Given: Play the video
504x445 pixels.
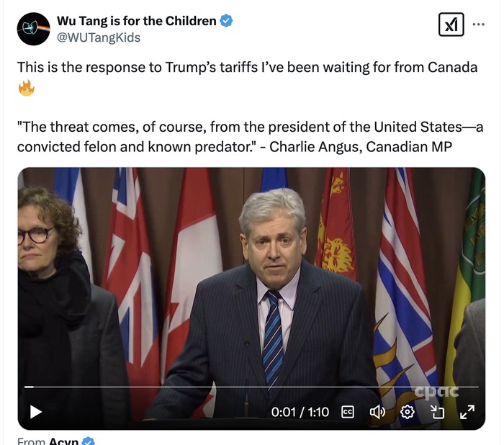Looking at the screenshot, I should 35,412.
